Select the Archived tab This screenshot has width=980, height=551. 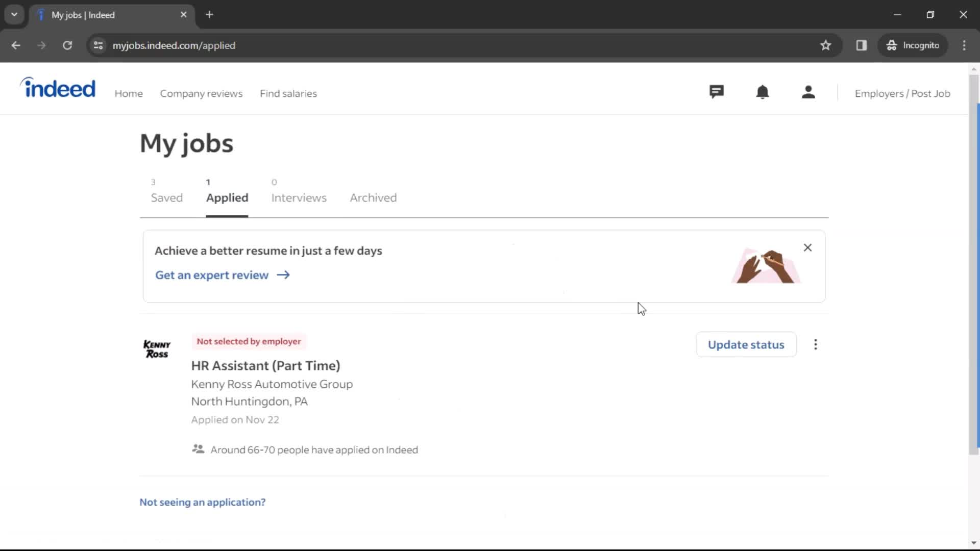[374, 196]
